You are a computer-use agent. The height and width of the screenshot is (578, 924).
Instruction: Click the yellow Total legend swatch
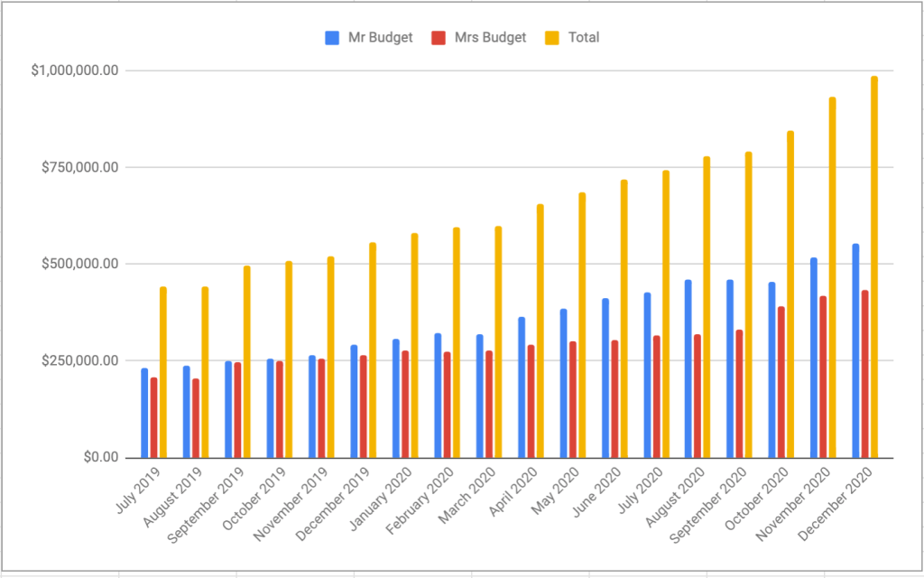[551, 38]
